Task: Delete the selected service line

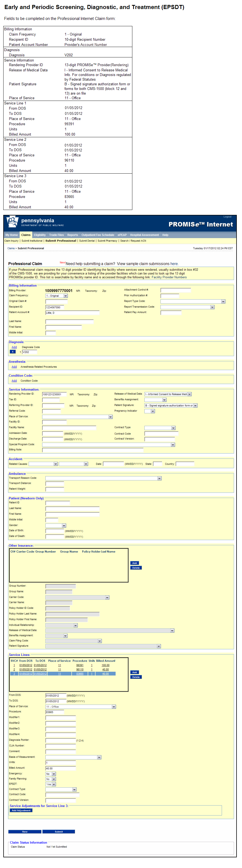Action: 136,677
